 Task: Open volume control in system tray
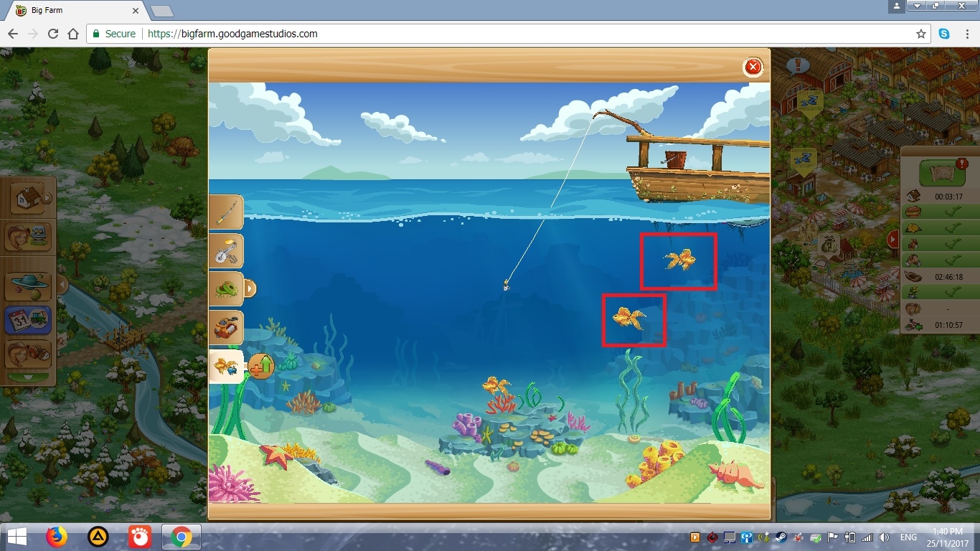pos(884,537)
